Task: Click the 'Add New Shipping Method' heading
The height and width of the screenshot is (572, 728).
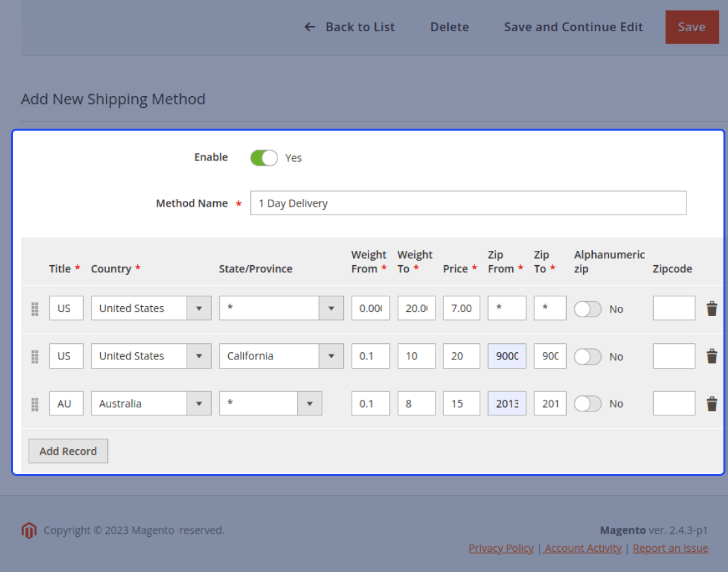Action: (113, 99)
